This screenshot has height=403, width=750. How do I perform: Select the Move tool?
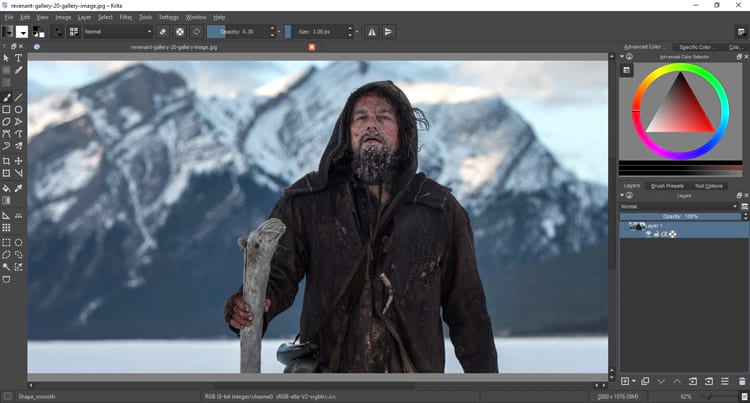18,161
